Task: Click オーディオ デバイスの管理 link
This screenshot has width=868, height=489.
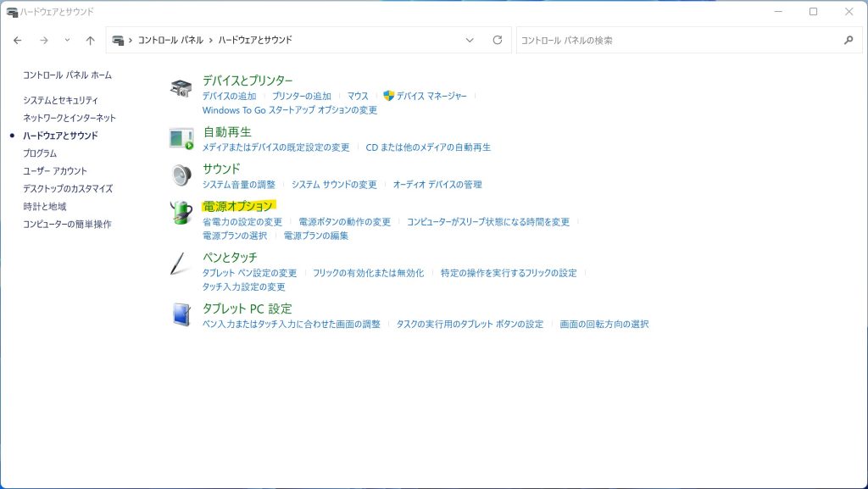Action: coord(437,185)
